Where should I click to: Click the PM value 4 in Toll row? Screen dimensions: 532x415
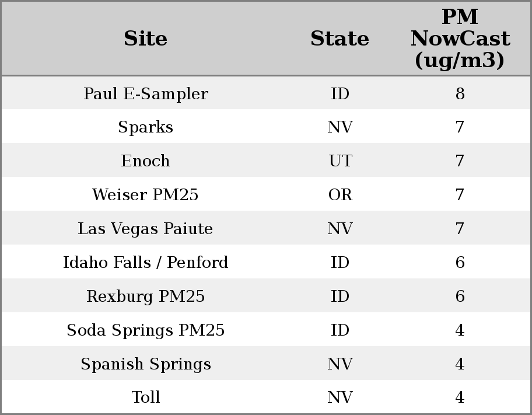(x=460, y=397)
